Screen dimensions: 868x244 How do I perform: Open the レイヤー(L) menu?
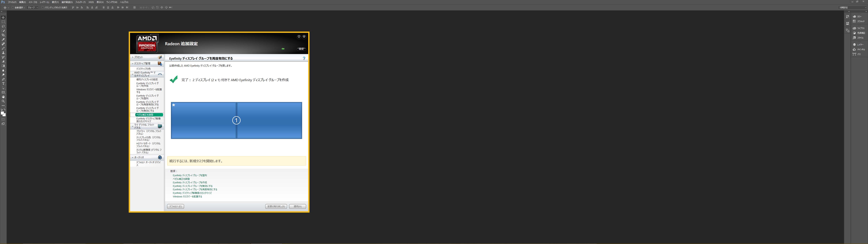pyautogui.click(x=44, y=2)
